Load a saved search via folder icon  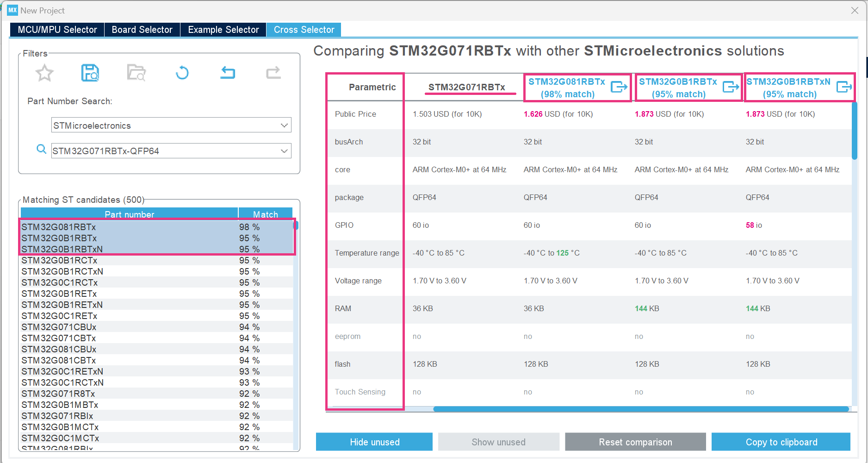[136, 73]
